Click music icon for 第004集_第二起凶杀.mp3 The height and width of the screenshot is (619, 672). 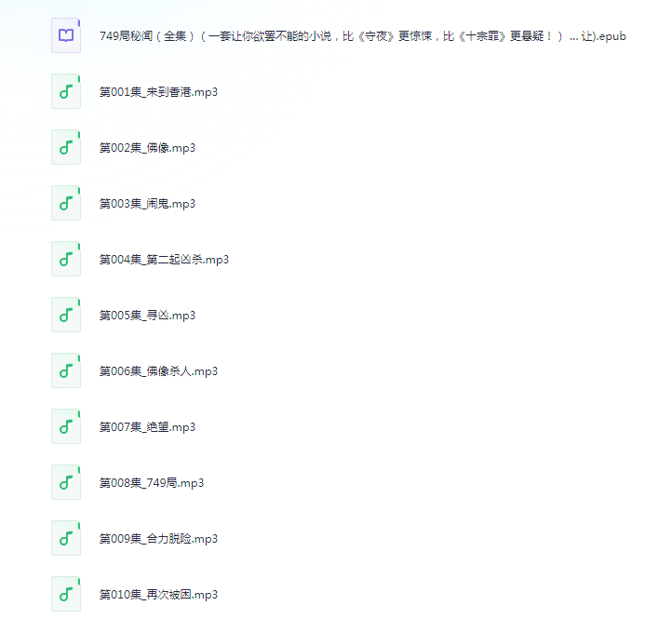tap(66, 259)
